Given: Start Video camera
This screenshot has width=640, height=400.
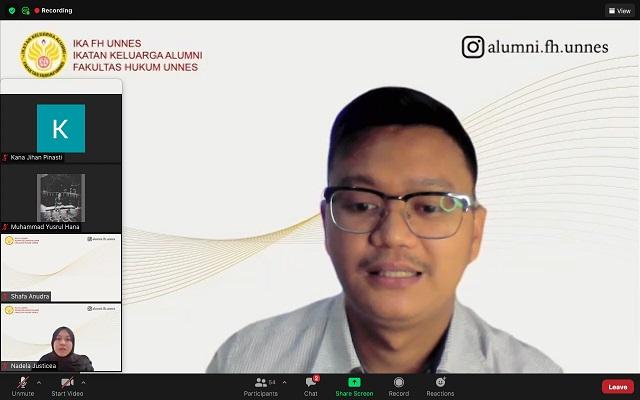Looking at the screenshot, I should coord(67,383).
